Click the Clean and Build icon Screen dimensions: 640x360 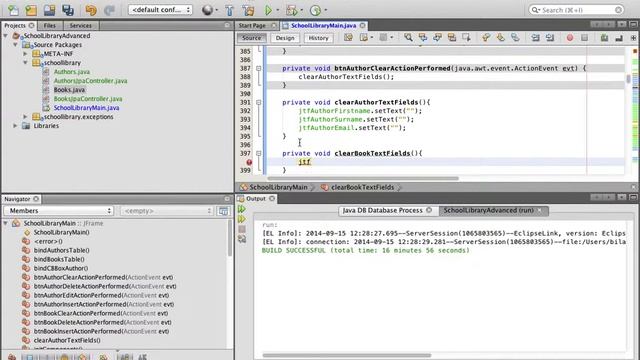248,10
